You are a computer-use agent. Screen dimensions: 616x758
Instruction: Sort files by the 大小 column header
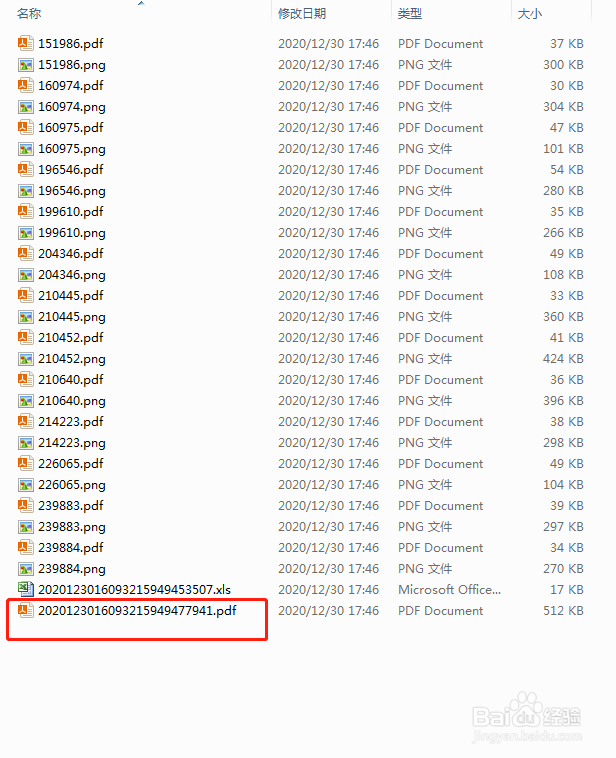coord(530,14)
